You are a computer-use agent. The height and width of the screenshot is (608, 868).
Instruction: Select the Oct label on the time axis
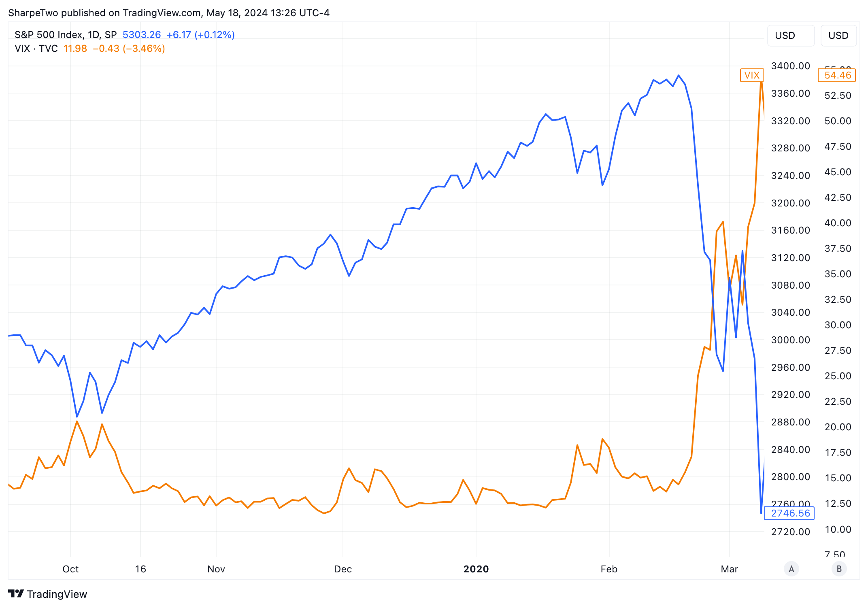[x=70, y=569]
